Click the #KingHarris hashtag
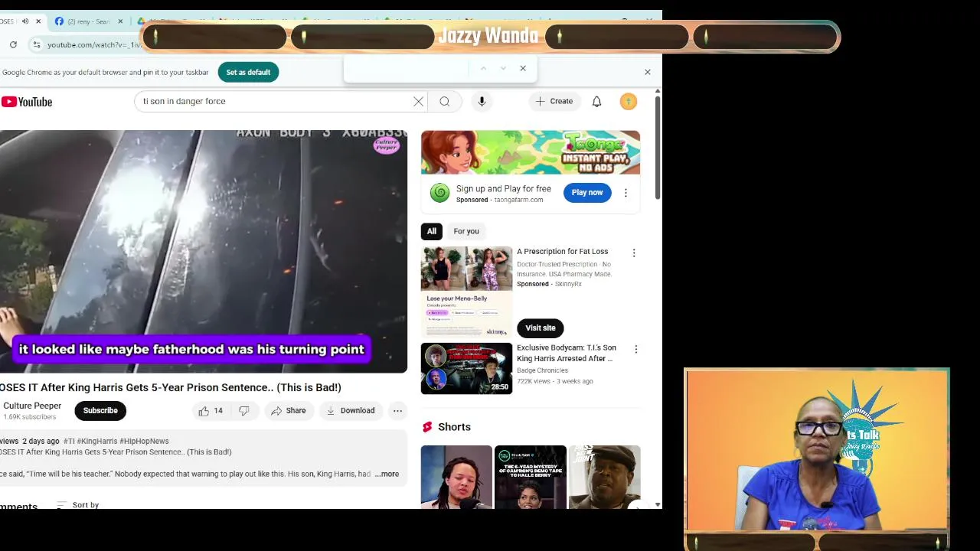This screenshot has height=551, width=980. (96, 441)
